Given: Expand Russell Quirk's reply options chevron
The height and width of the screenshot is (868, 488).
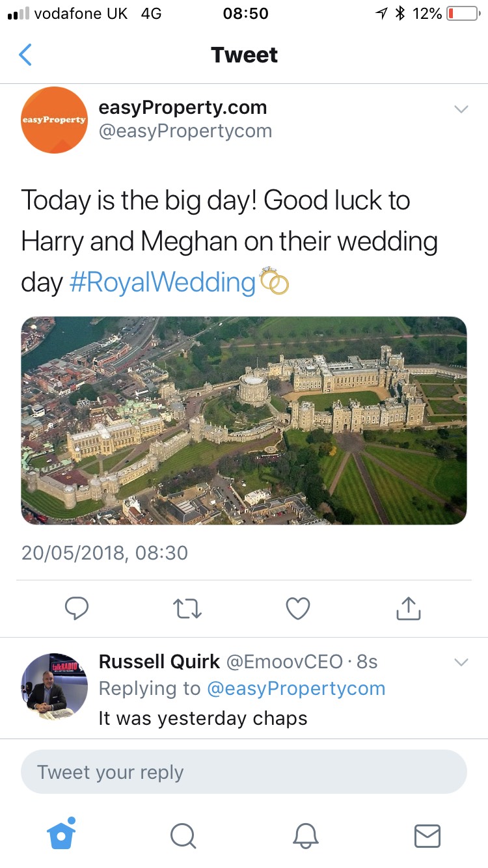Looking at the screenshot, I should pyautogui.click(x=461, y=662).
